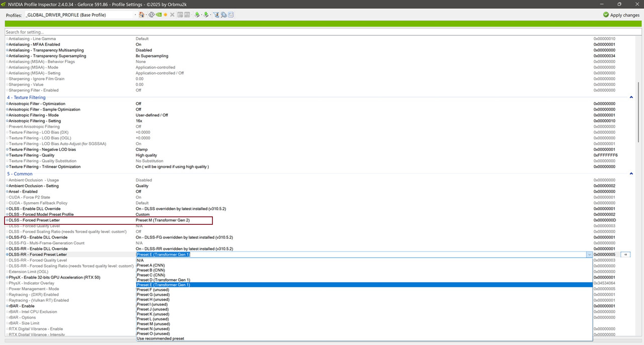This screenshot has width=644, height=345.
Task: Choose Preset J (unused)
Action: (x=364, y=309)
